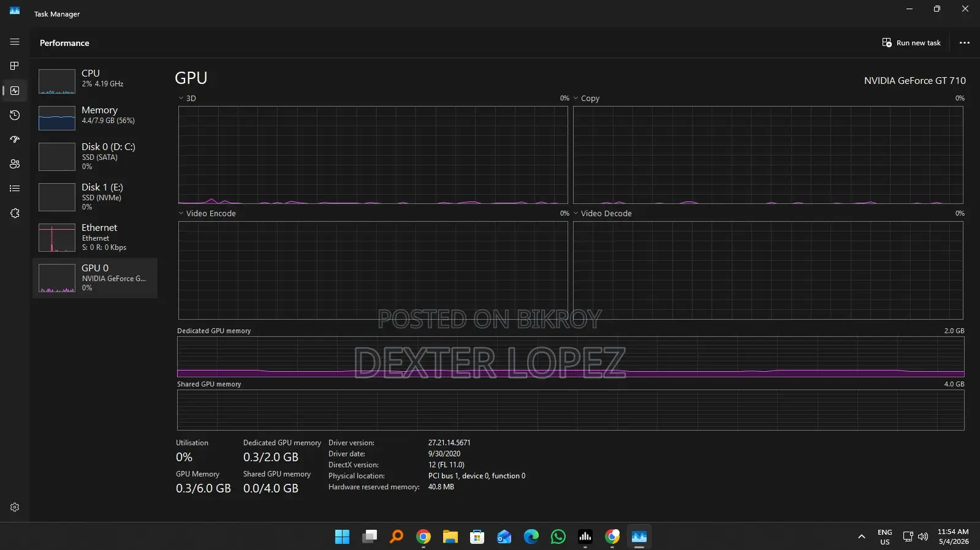Screen dimensions: 980x550
Task: Select Disk 1 (E:) entry
Action: pyautogui.click(x=95, y=197)
